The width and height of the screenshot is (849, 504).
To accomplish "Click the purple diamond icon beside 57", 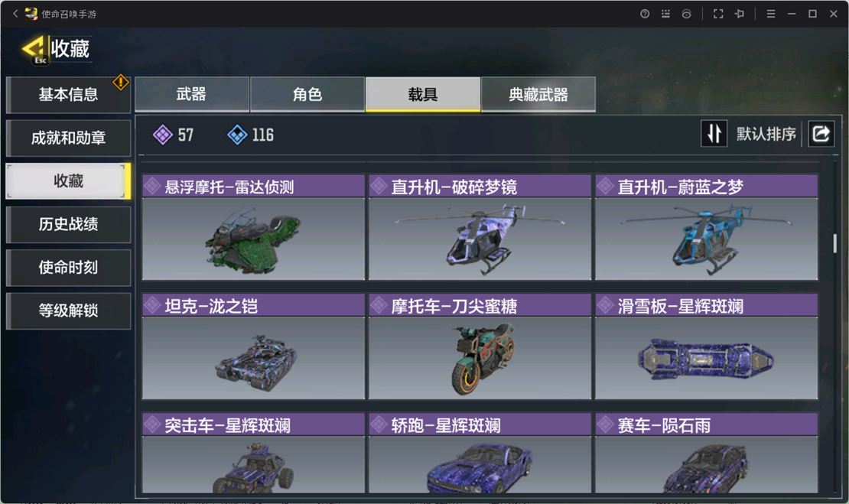I will pyautogui.click(x=162, y=135).
